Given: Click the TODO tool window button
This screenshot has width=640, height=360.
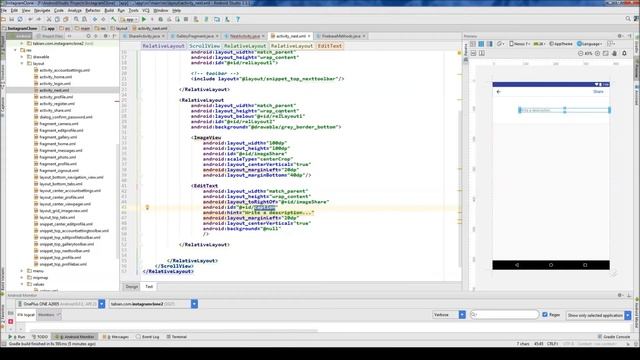Looking at the screenshot, I should click(x=40, y=337).
